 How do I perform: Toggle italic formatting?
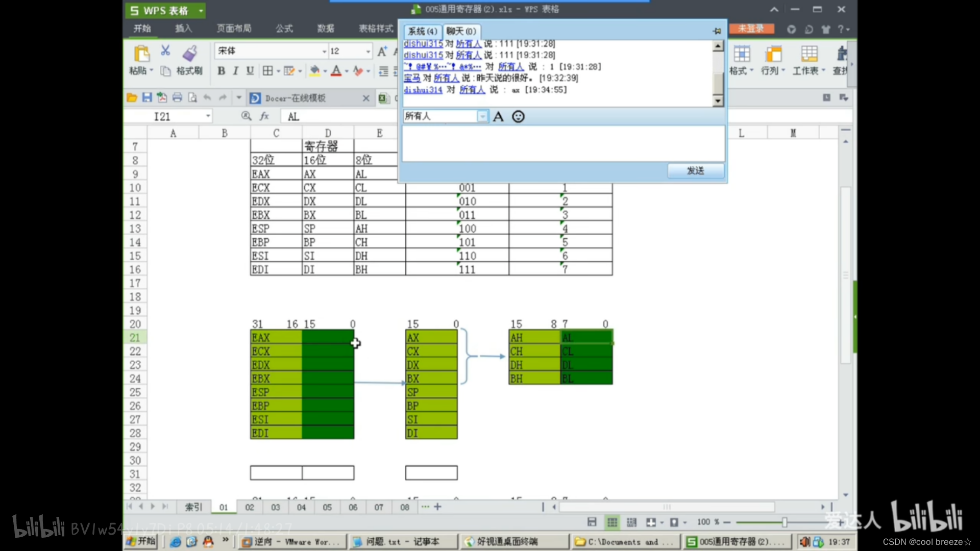[x=235, y=71]
